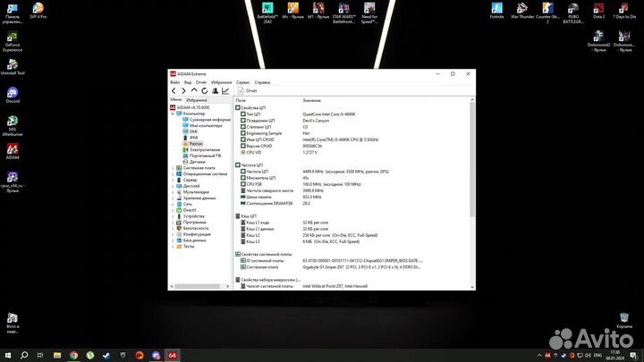
Task: Click the Windows Start button on taskbar
Action: (x=7, y=355)
